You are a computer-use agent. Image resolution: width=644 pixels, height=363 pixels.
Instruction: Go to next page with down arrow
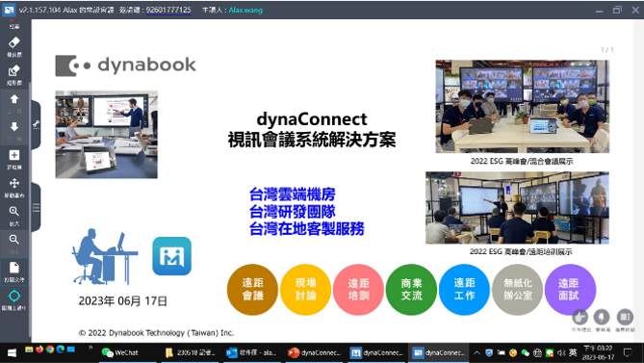click(x=14, y=131)
